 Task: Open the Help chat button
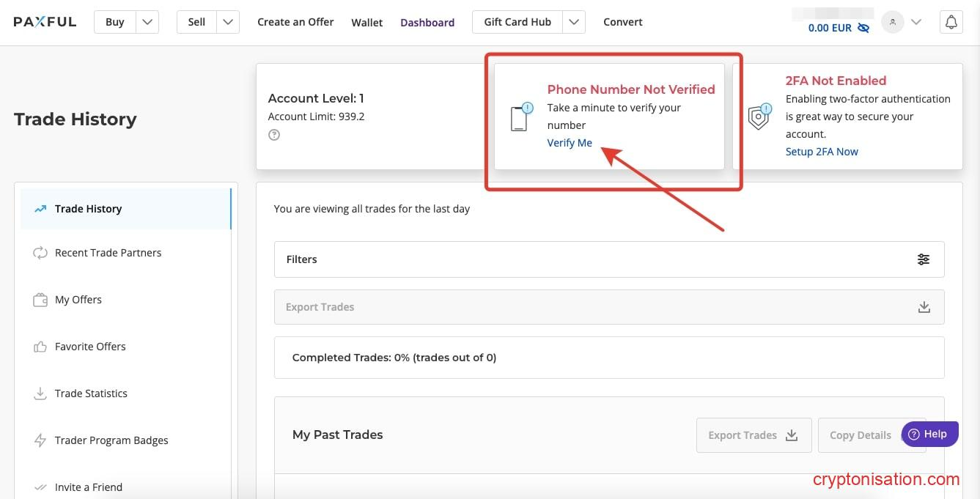pos(928,434)
